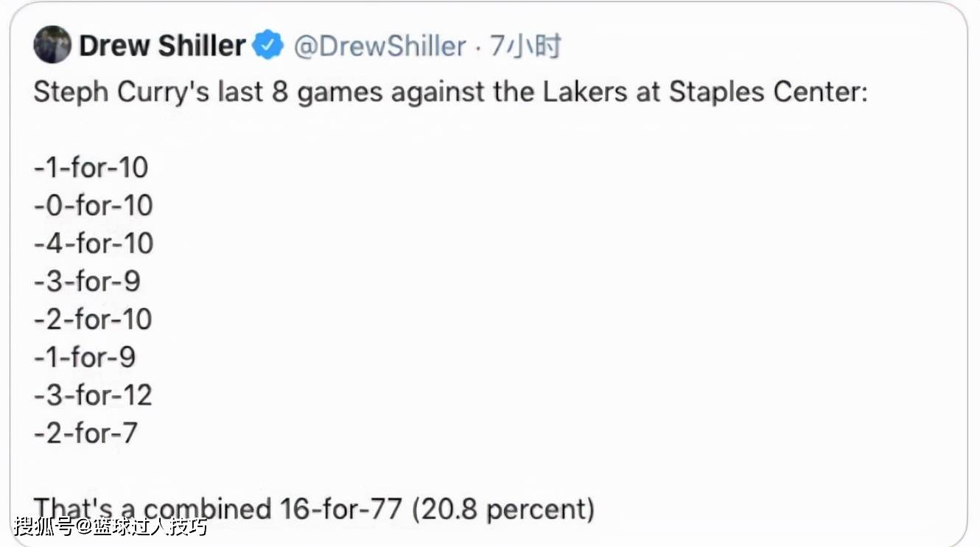Select the -3-for-12 stat line
Viewport: 980px width, 547px height.
93,395
